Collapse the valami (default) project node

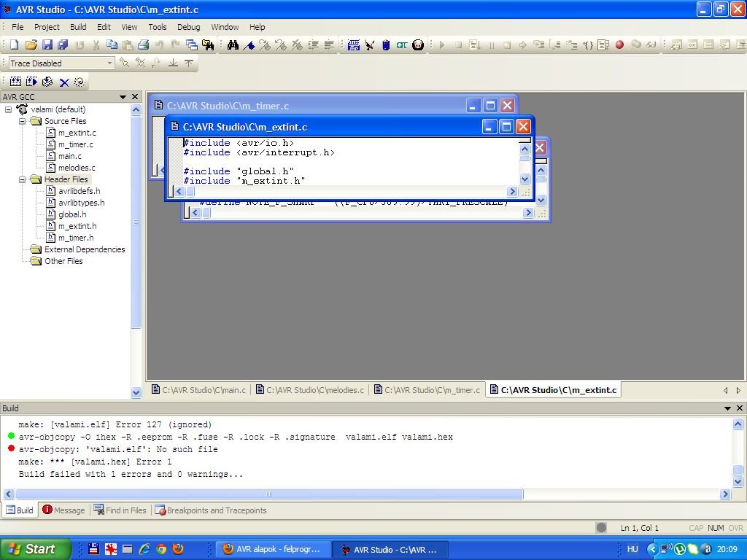[x=8, y=109]
